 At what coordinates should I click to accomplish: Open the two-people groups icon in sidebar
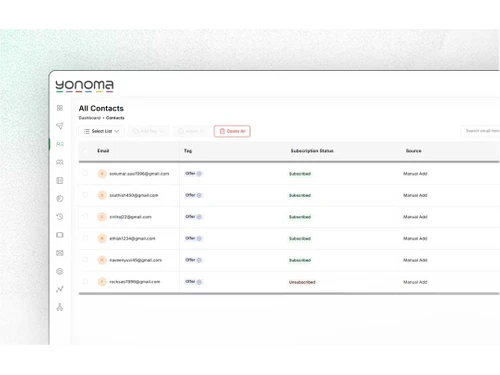(60, 162)
